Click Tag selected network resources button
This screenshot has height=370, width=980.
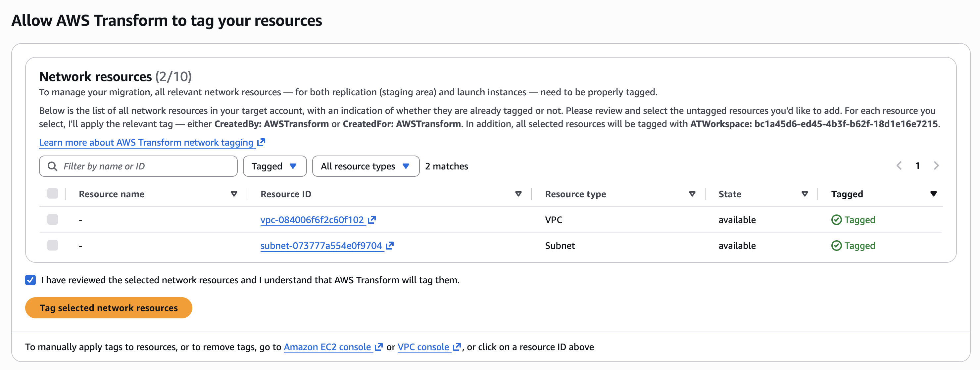(x=109, y=308)
